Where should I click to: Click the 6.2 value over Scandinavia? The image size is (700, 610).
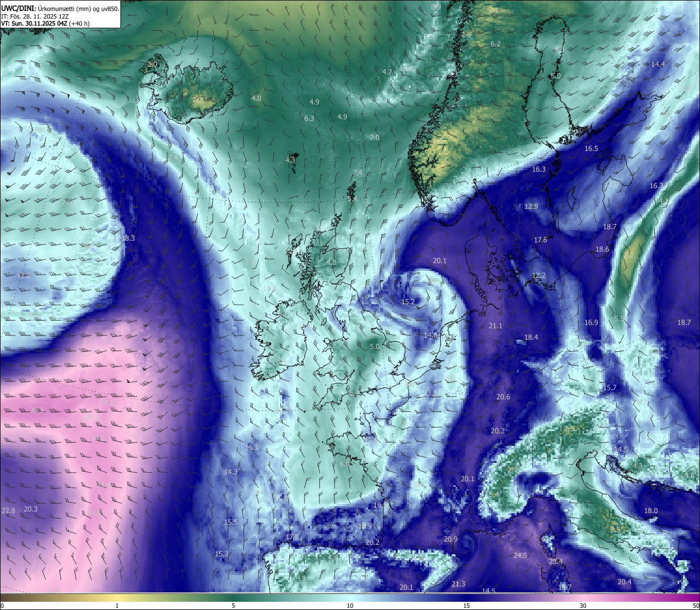pos(495,44)
